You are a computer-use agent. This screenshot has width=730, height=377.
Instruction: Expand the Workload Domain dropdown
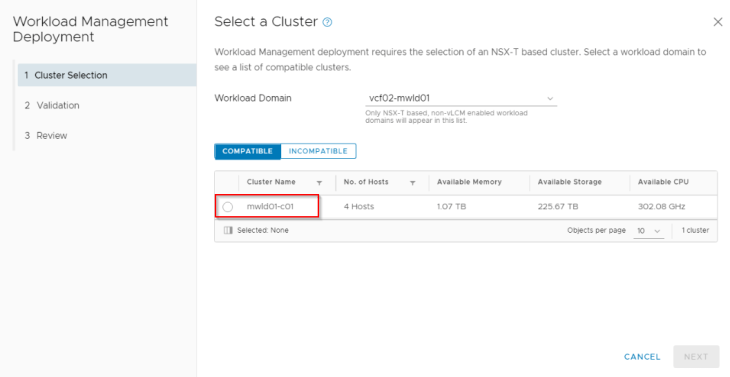461,98
